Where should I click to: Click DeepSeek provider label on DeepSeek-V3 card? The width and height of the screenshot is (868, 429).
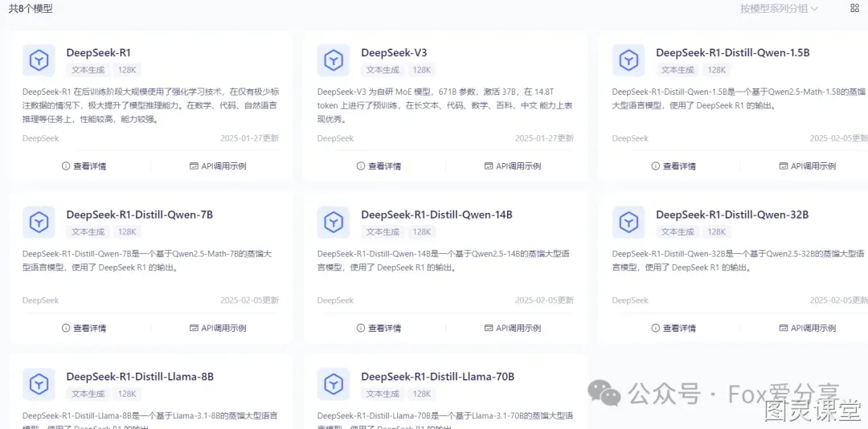(335, 138)
